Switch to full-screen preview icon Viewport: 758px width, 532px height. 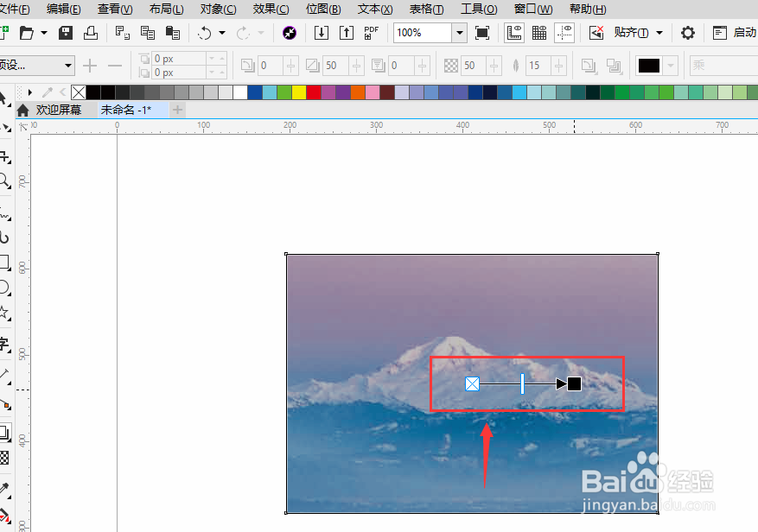coord(482,33)
